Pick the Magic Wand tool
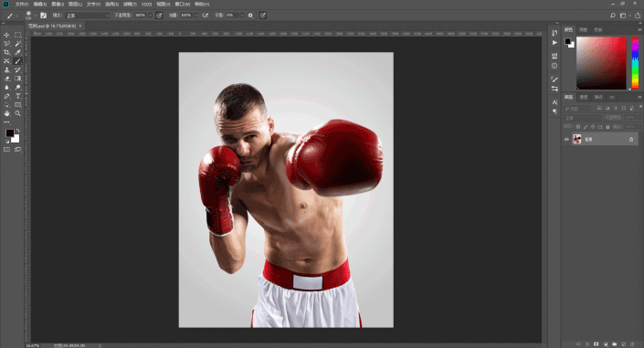Image resolution: width=644 pixels, height=348 pixels. [17, 44]
